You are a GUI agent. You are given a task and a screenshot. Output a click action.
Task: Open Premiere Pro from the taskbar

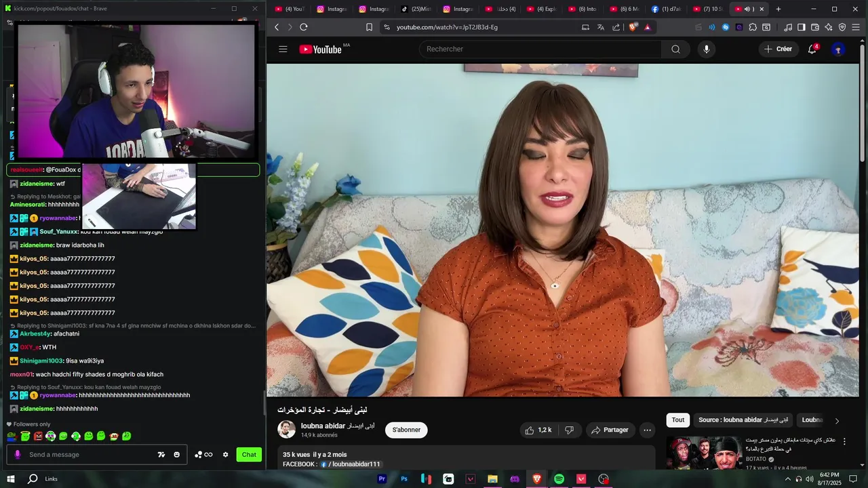click(x=382, y=479)
